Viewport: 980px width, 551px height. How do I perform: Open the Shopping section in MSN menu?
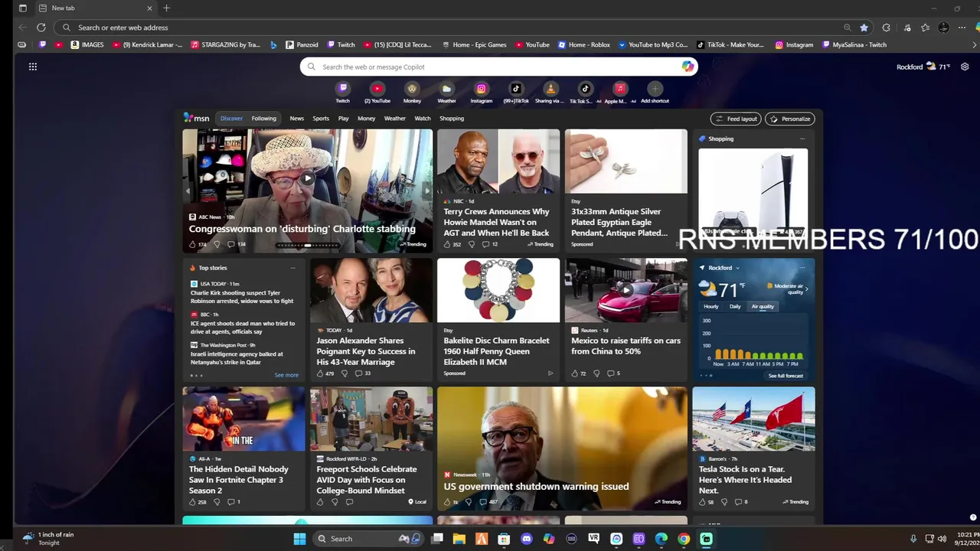[452, 118]
